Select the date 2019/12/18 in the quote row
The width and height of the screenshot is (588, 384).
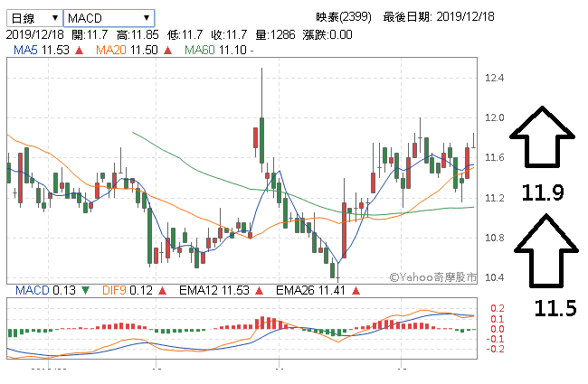(x=35, y=35)
